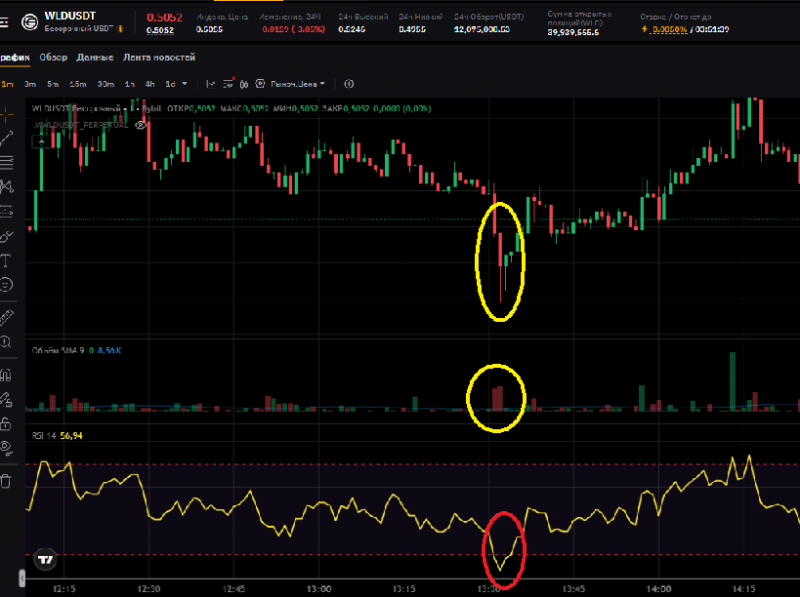The height and width of the screenshot is (597, 800).
Task: Open the indicators icon with red dot
Action: click(228, 84)
